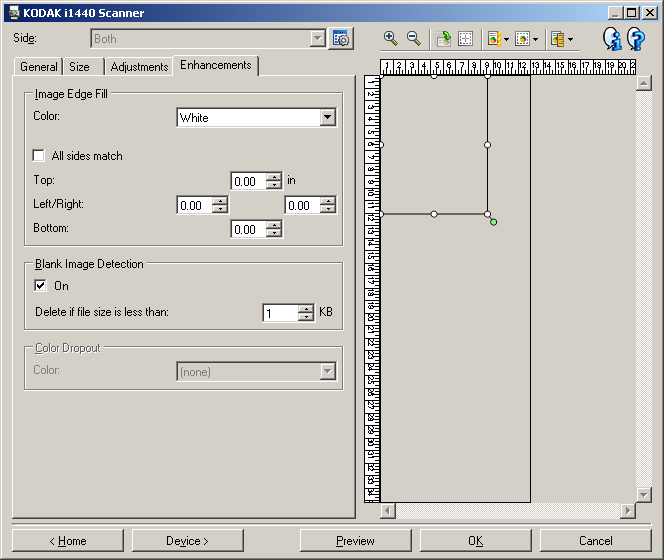
Task: Decrease the blank image KB threshold
Action: click(x=306, y=317)
